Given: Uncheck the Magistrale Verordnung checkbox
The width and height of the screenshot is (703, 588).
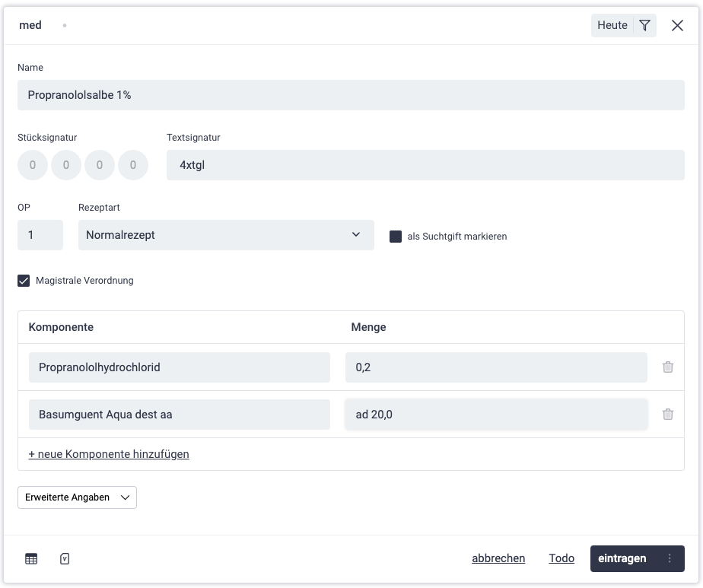Looking at the screenshot, I should [24, 281].
